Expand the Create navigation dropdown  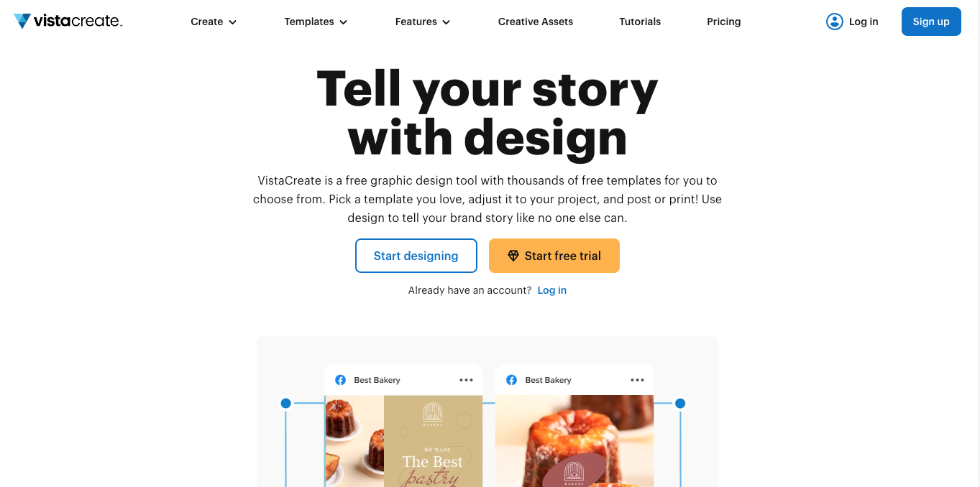pos(213,22)
